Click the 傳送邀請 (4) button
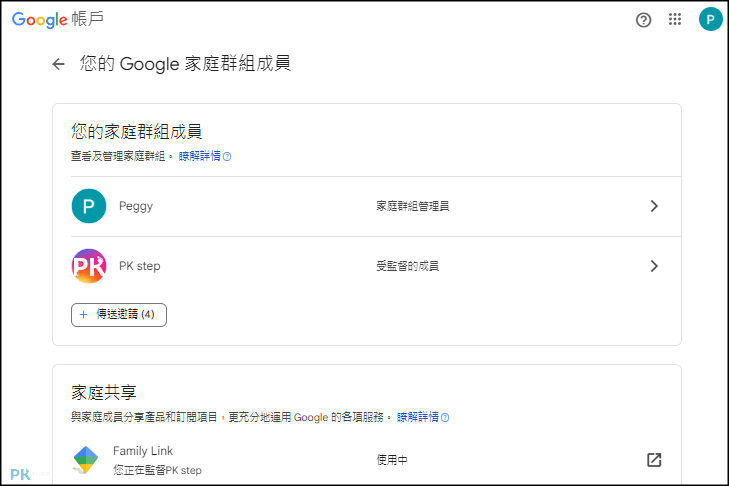The image size is (729, 486). (x=119, y=315)
